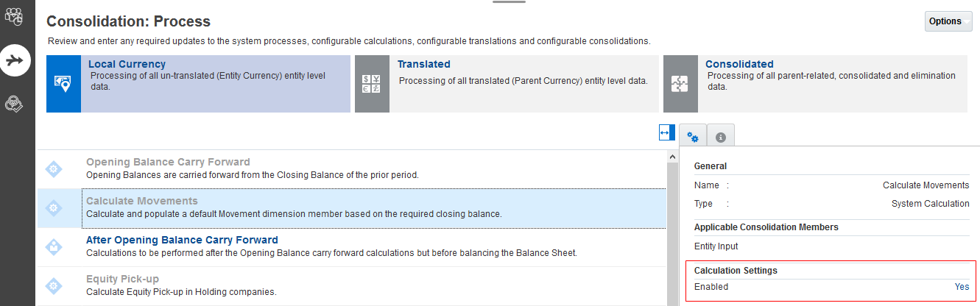The image size is (980, 306).
Task: Open the gears properties tab
Action: (692, 136)
